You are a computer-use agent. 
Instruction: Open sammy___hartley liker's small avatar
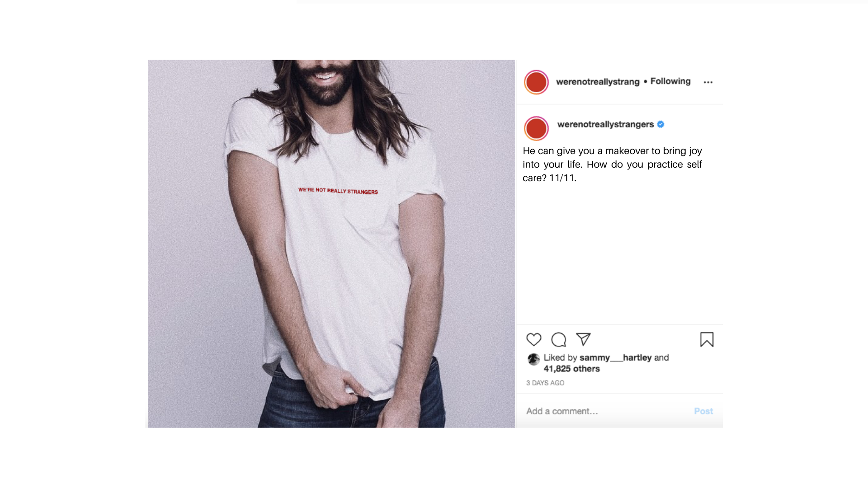(x=533, y=359)
